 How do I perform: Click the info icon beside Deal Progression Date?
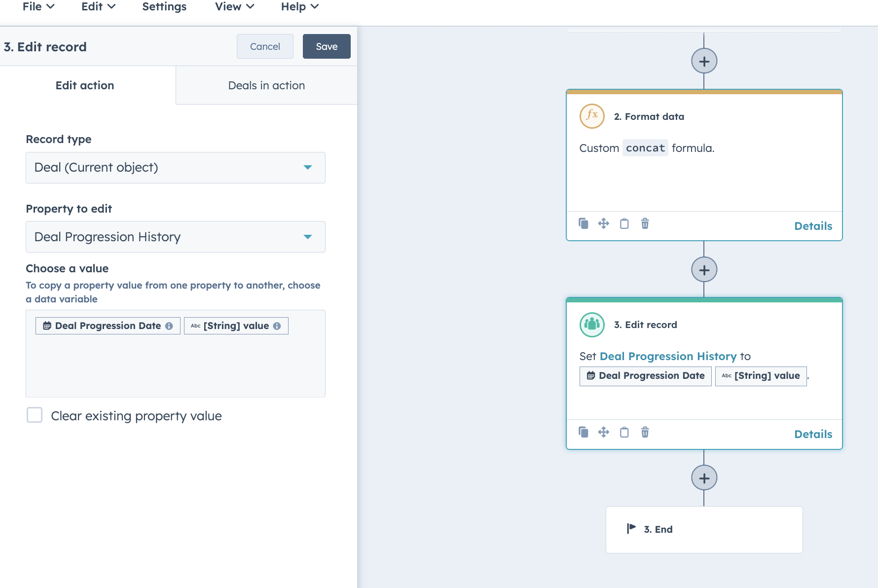170,326
